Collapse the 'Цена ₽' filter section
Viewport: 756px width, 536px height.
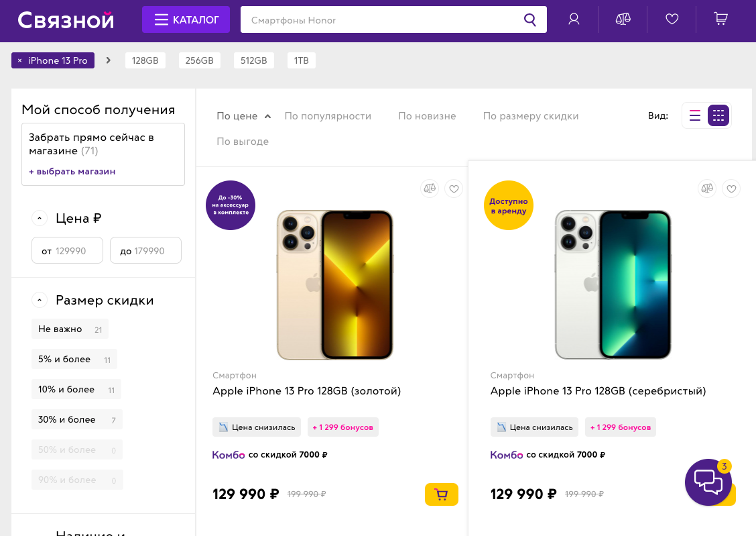pos(40,218)
